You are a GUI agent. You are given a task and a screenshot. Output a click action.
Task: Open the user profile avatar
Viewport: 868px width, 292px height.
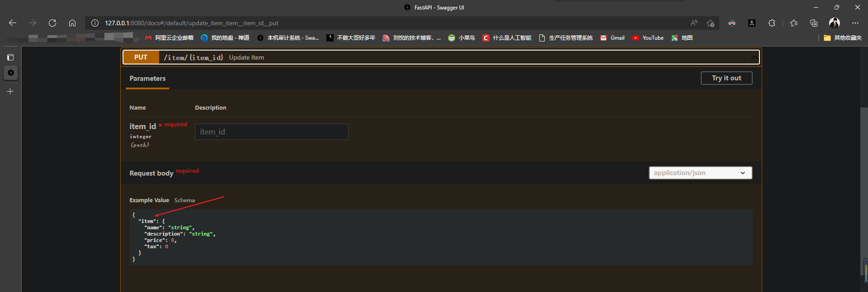coord(835,23)
